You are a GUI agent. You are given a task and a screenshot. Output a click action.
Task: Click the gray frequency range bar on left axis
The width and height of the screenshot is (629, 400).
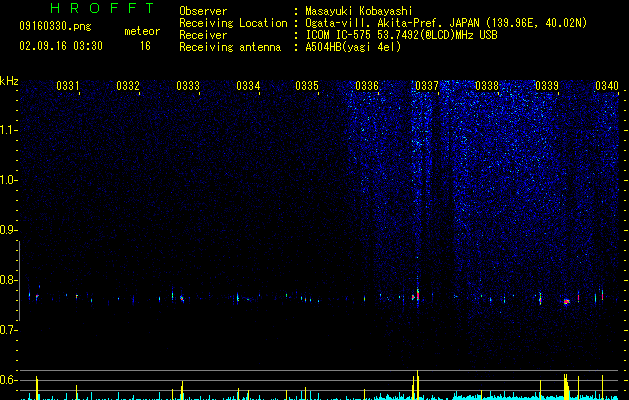pos(19,281)
